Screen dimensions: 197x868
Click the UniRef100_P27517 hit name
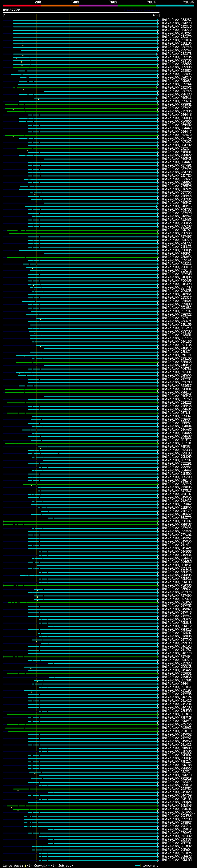pyautogui.click(x=177, y=491)
